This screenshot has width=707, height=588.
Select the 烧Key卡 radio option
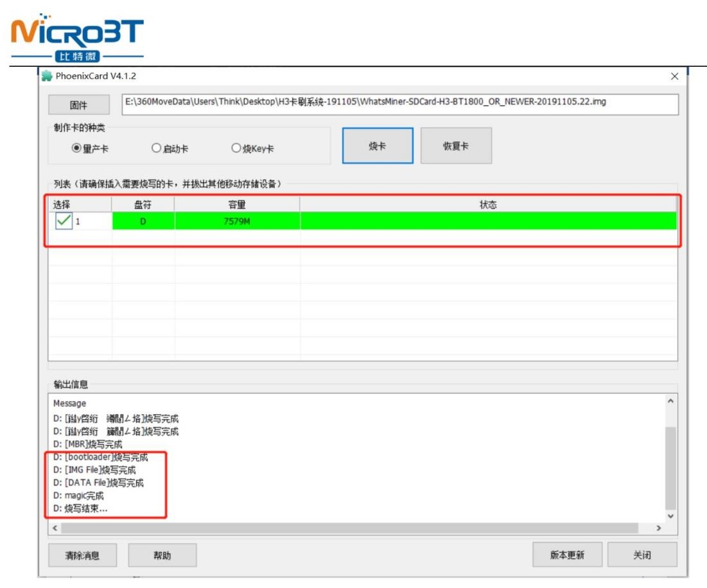click(236, 148)
